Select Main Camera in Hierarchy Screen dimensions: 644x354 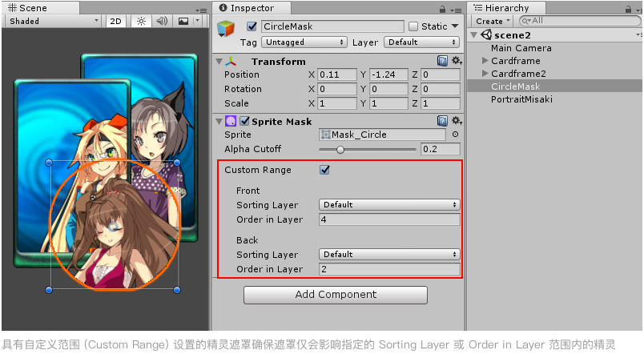tap(521, 48)
